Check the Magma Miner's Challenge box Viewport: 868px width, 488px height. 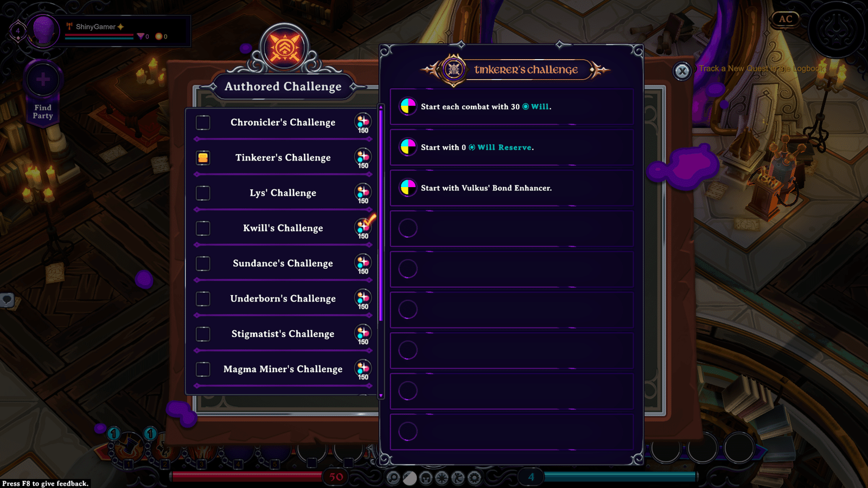click(203, 369)
